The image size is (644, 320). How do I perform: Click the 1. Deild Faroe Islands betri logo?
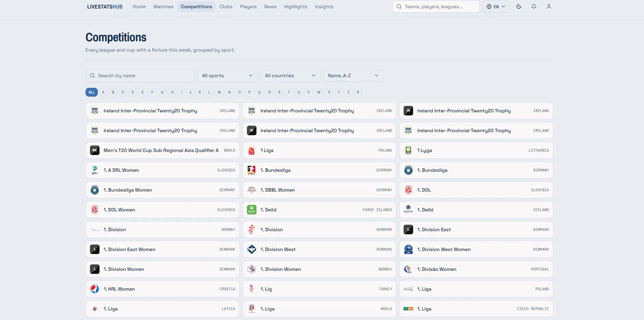click(x=251, y=210)
